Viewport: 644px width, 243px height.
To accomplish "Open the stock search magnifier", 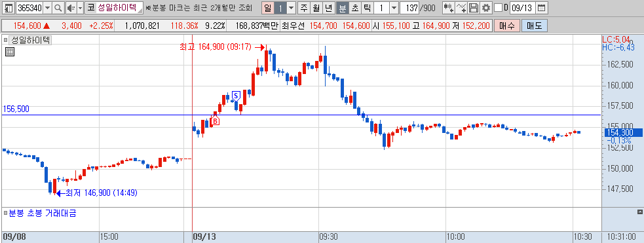I will pyautogui.click(x=58, y=7).
